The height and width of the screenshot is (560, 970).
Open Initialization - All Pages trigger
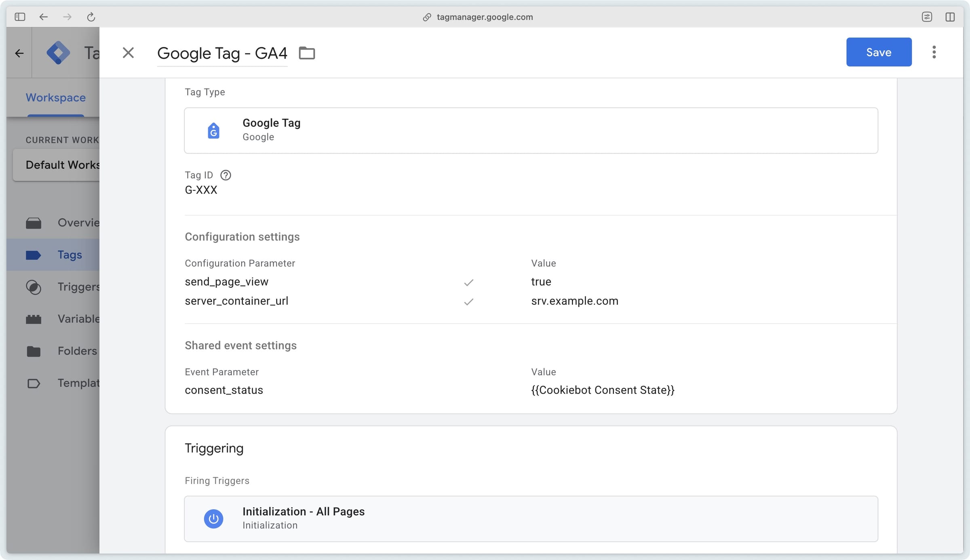531,519
